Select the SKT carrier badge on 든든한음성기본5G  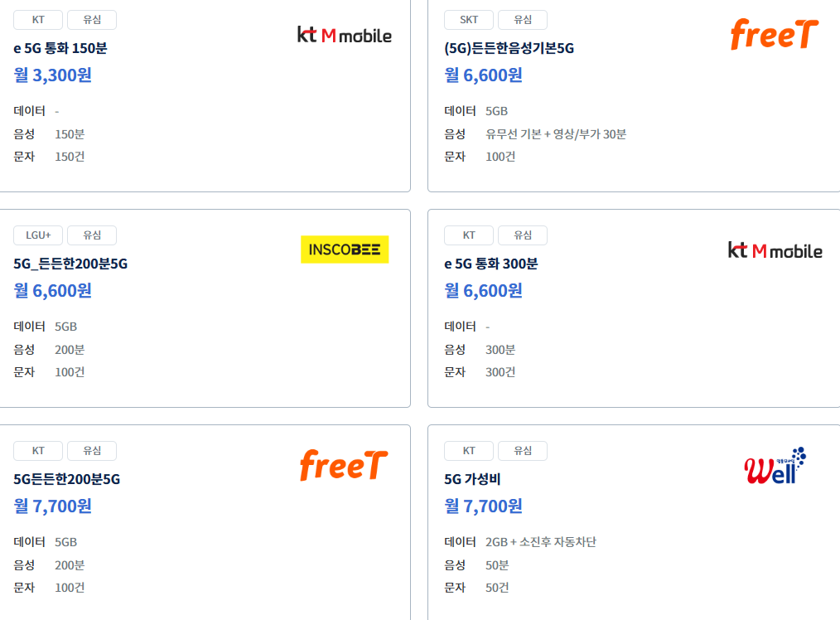[x=469, y=19]
